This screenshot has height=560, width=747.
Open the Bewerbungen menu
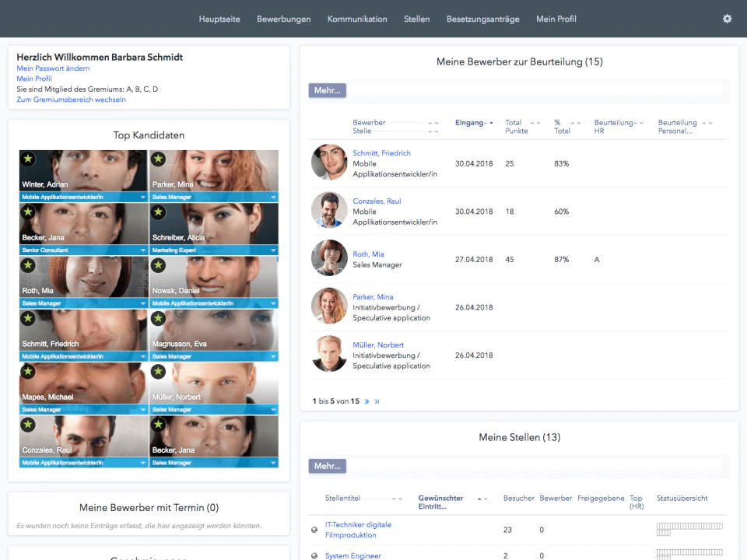click(x=283, y=19)
